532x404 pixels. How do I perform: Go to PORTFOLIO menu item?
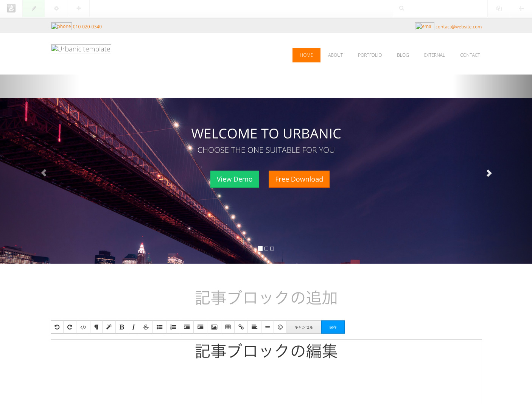click(370, 55)
